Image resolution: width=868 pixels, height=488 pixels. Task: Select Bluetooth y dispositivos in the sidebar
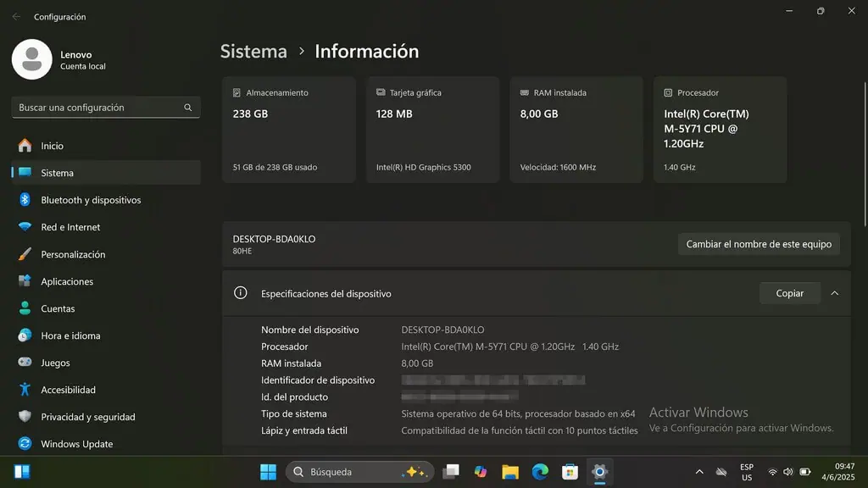(106, 200)
